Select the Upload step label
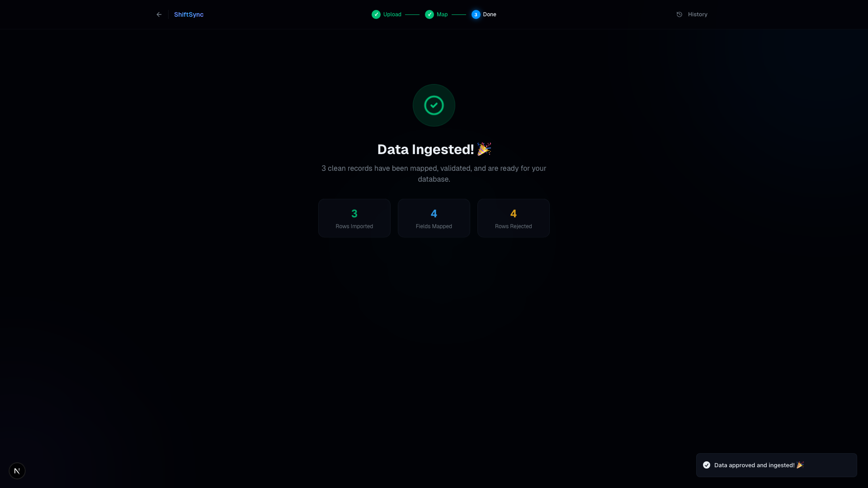The height and width of the screenshot is (488, 868). tap(392, 14)
